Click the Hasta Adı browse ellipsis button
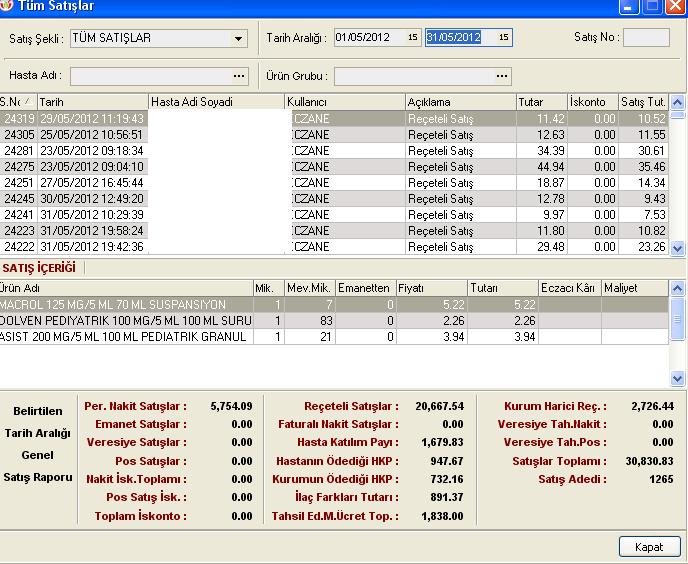Screen dimensions: 688x564 [x=239, y=76]
